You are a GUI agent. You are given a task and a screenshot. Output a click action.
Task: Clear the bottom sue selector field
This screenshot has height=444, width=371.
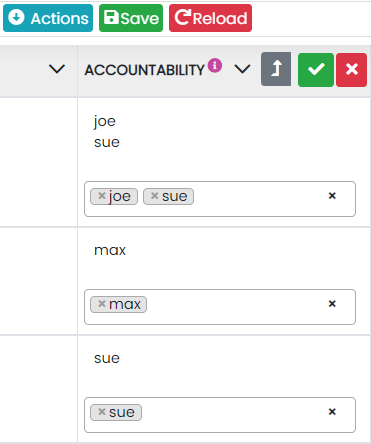point(332,412)
